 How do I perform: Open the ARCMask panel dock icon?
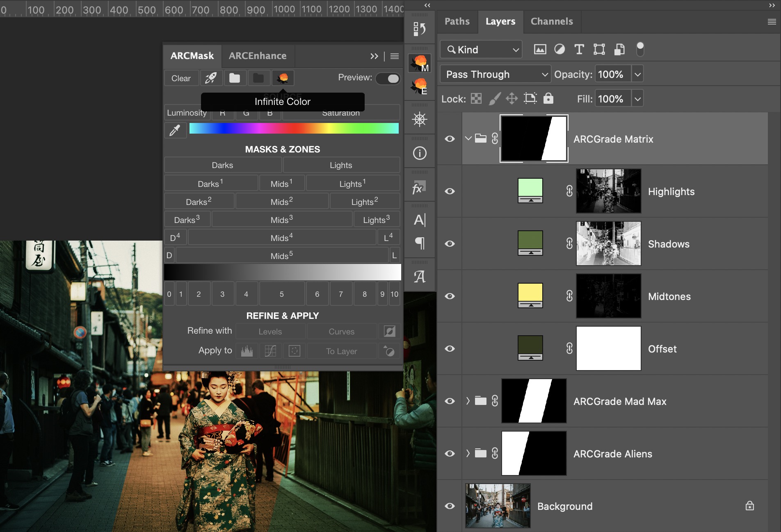click(420, 63)
